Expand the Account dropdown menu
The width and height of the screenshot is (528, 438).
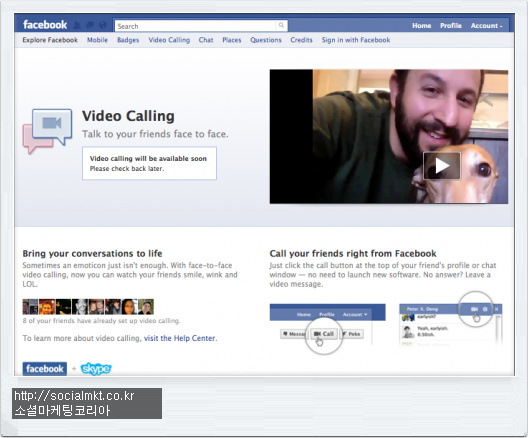pos(486,26)
